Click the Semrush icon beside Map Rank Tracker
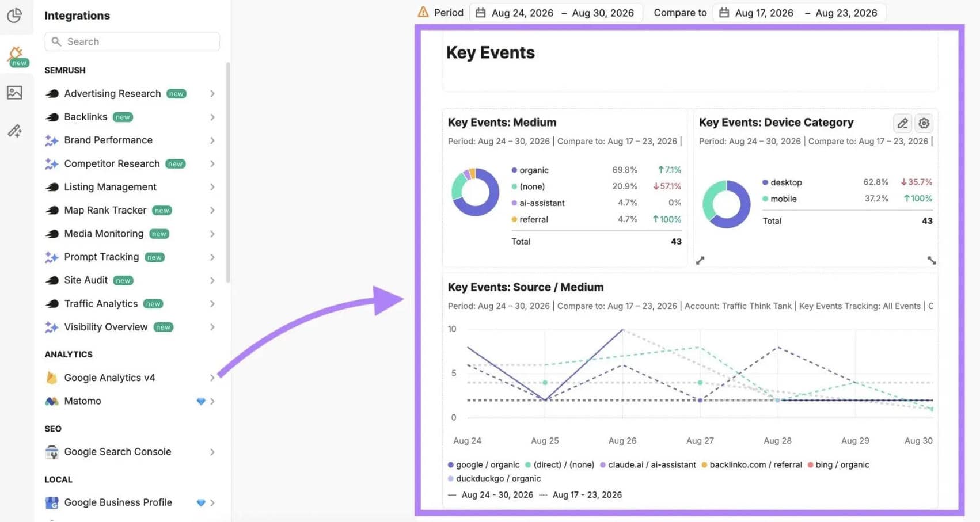Viewport: 980px width, 522px height. tap(52, 211)
